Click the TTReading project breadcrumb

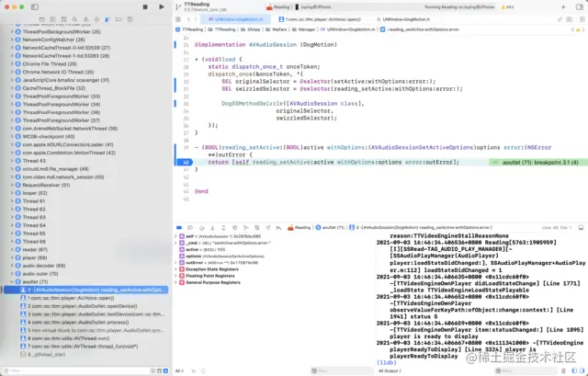[190, 29]
